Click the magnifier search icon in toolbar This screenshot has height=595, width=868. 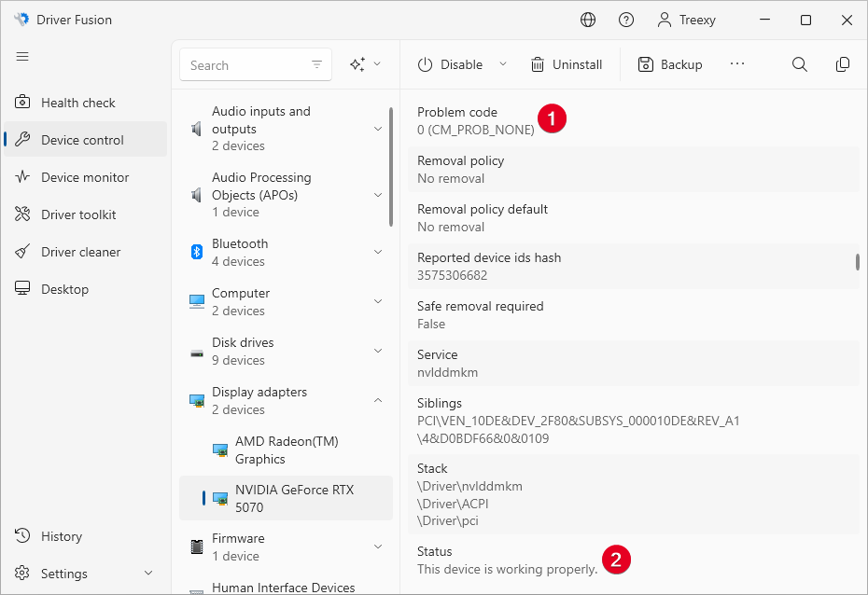pyautogui.click(x=799, y=64)
